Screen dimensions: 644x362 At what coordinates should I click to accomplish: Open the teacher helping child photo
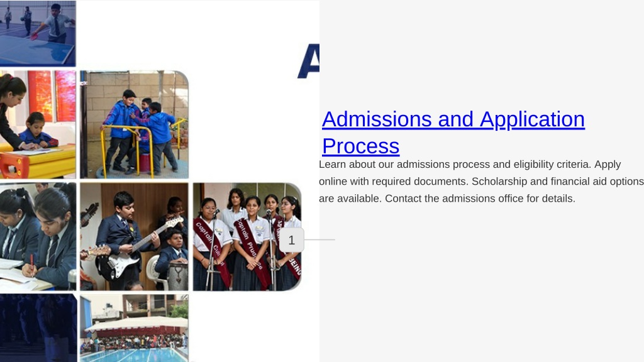[38, 124]
